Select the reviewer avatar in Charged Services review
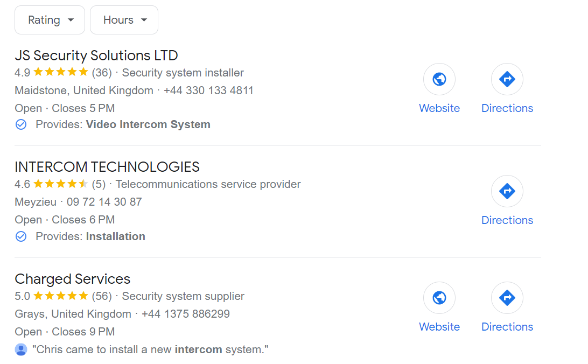588x364 pixels. (x=21, y=349)
